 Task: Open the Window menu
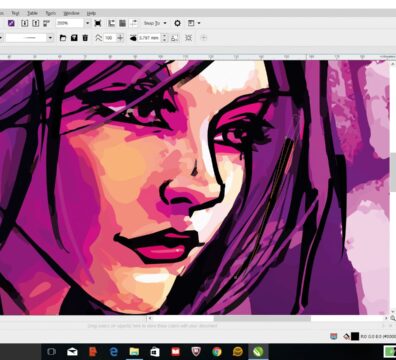pos(71,13)
